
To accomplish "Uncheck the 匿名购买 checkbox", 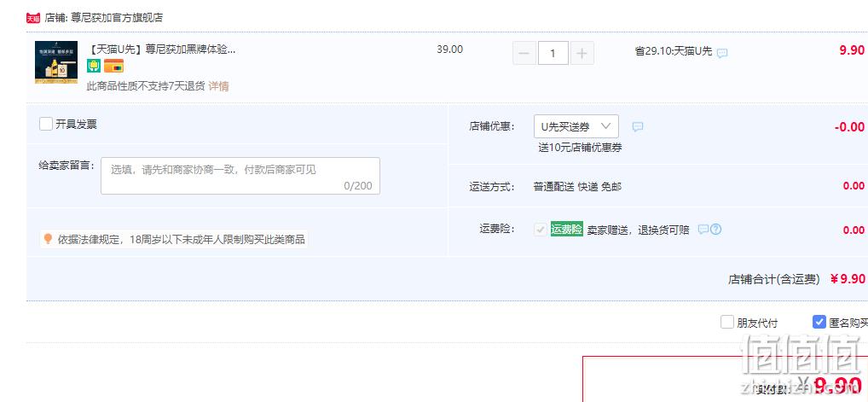I will click(819, 322).
